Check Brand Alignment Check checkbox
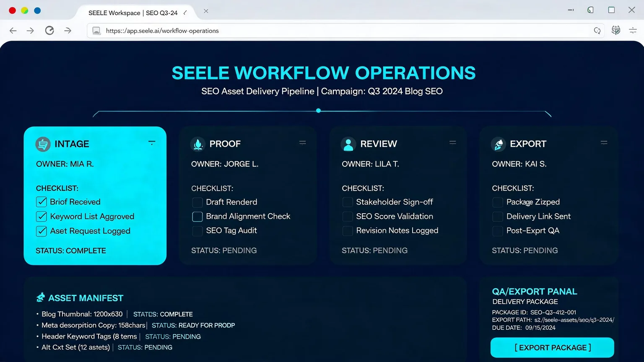Viewport: 644px width, 362px height. coord(197,217)
